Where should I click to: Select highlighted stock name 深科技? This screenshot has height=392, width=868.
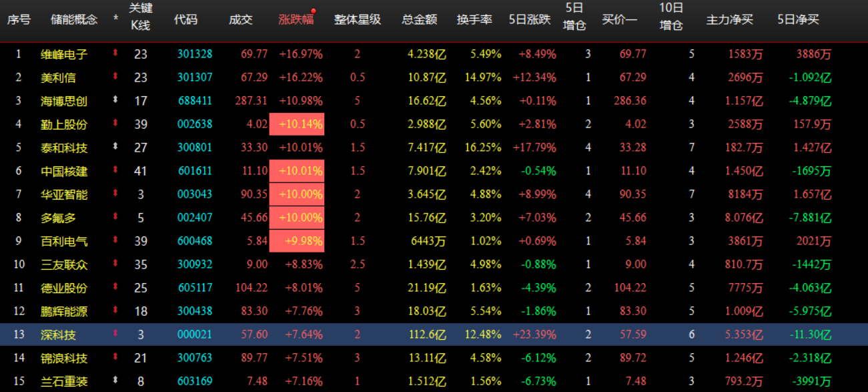click(58, 335)
